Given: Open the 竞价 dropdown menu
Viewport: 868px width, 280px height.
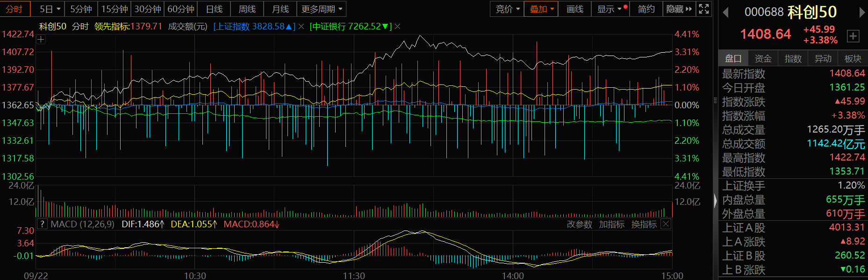Looking at the screenshot, I should 507,9.
